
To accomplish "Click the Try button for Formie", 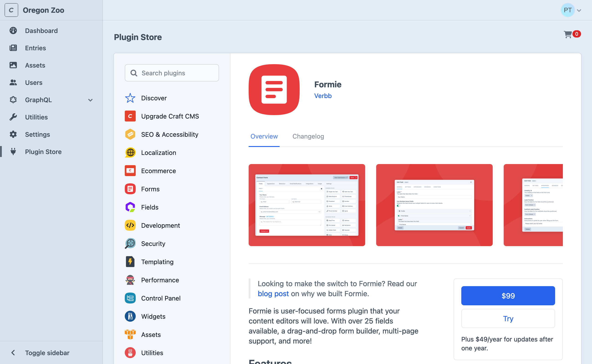I will tap(508, 318).
